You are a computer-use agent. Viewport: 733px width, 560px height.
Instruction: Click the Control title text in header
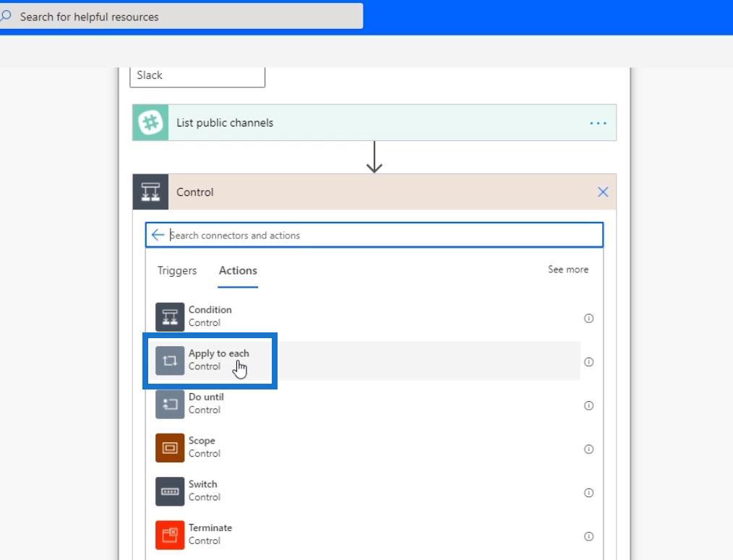tap(195, 192)
